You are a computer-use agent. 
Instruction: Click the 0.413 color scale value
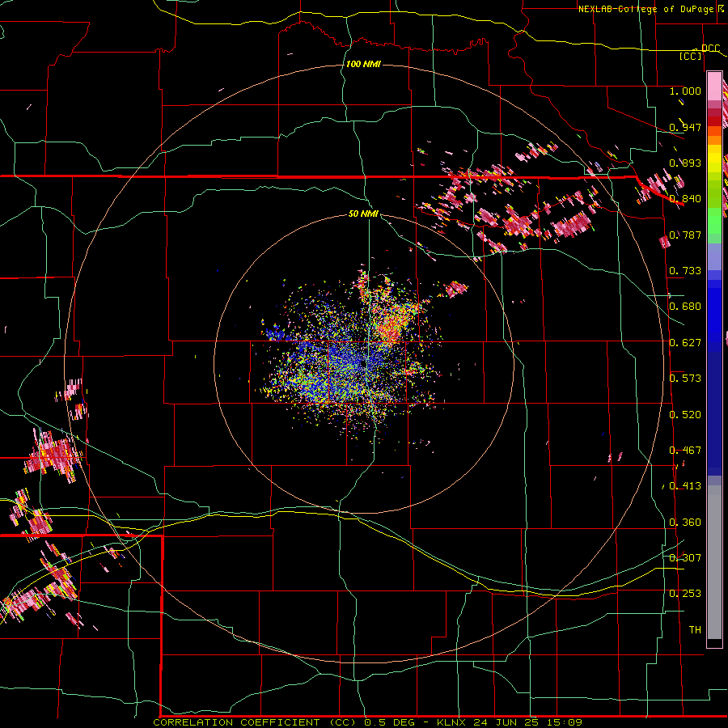(x=685, y=486)
